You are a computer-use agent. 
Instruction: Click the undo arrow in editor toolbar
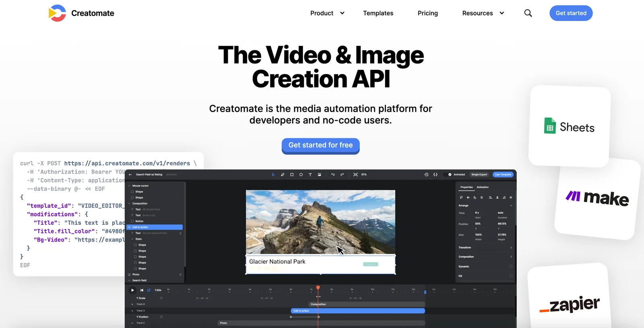tap(333, 174)
